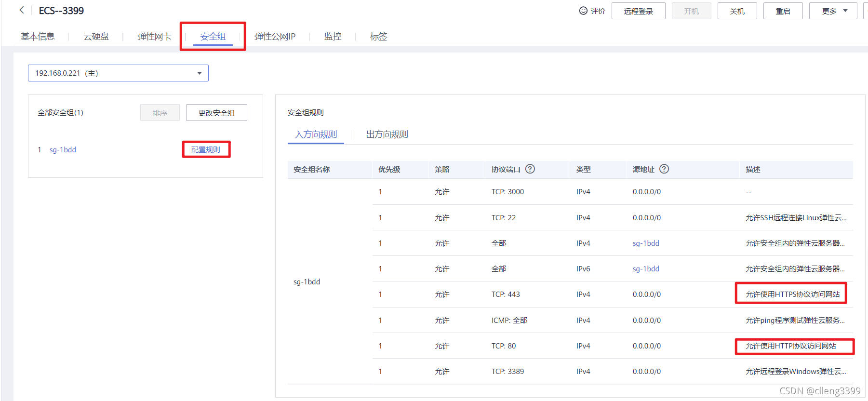The image size is (868, 401).
Task: Open the 监控 tab
Action: (x=333, y=37)
